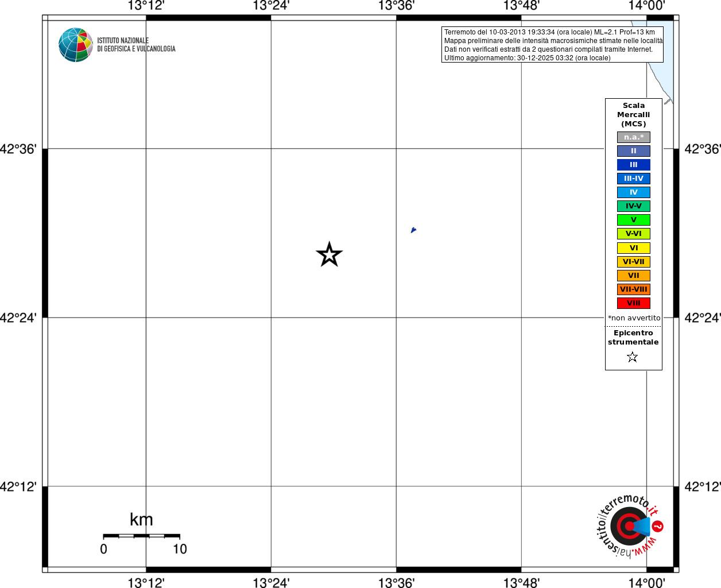Click the bottom 14°00' longitude label
This screenshot has width=721, height=588.
tap(646, 583)
